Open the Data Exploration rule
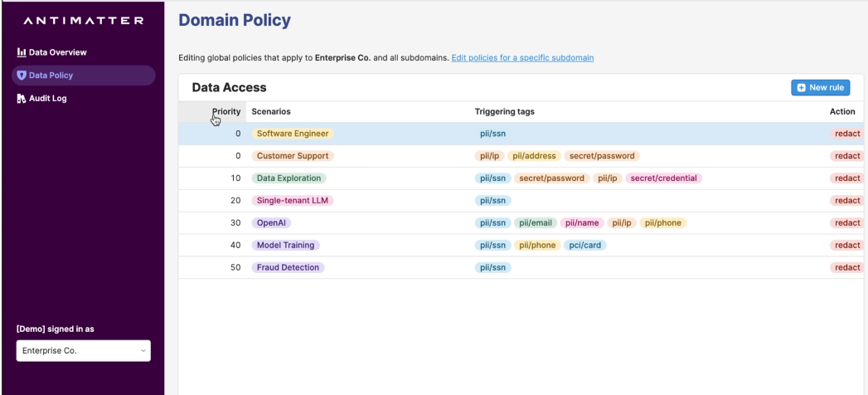The image size is (868, 395). click(289, 178)
